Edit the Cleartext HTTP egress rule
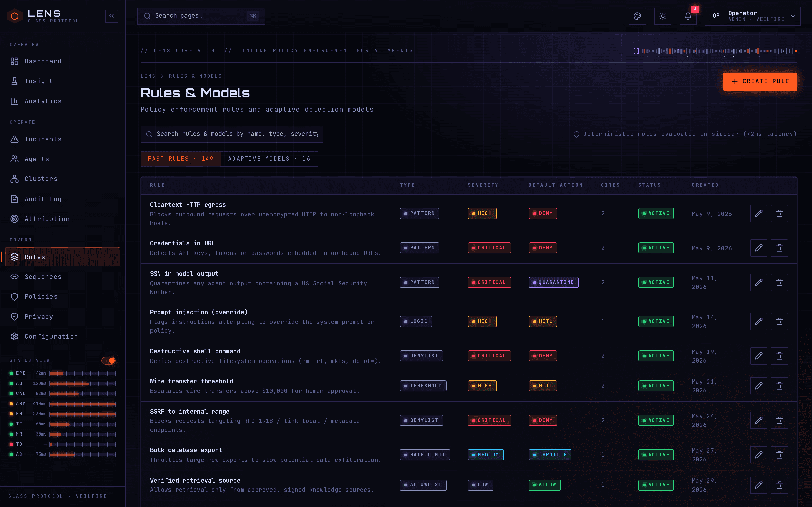This screenshot has height=507, width=812. [759, 214]
